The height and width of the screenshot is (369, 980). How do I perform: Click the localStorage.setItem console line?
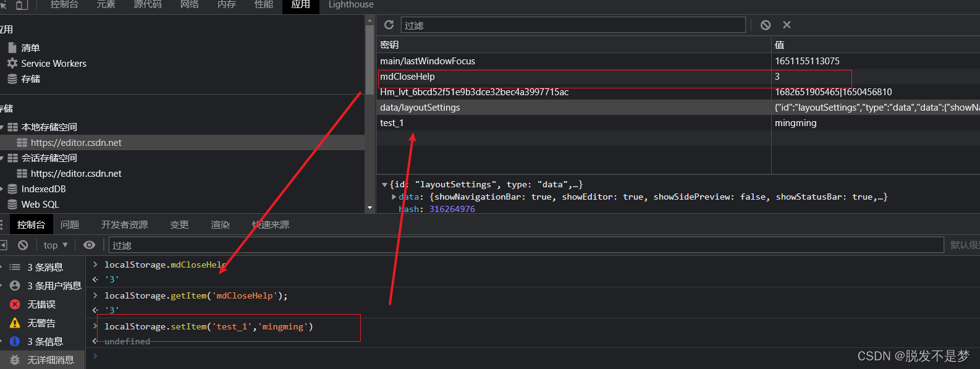click(209, 326)
